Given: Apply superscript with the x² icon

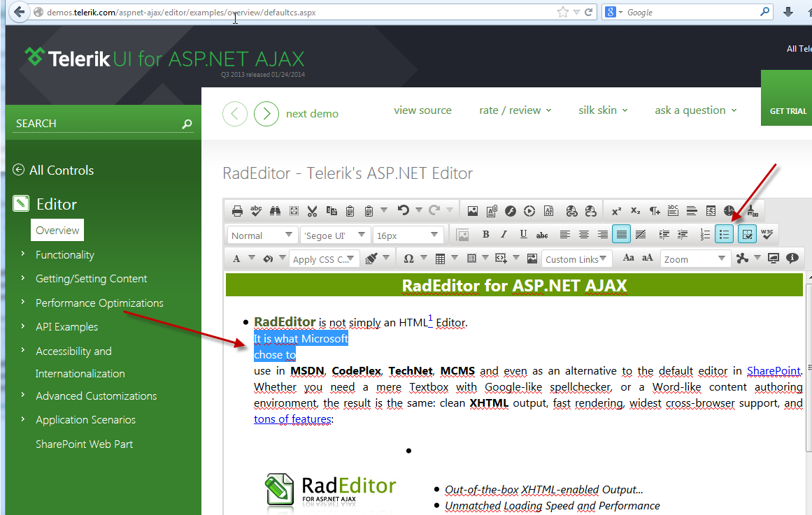Looking at the screenshot, I should pyautogui.click(x=616, y=210).
